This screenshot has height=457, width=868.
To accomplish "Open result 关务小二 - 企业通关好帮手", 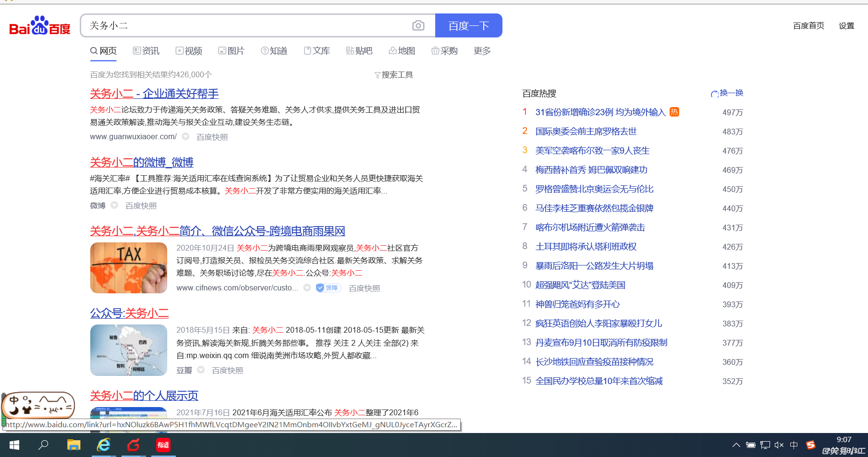I will tap(154, 94).
